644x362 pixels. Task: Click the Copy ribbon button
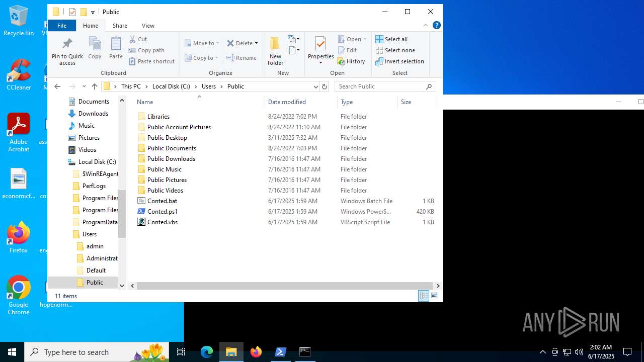95,48
